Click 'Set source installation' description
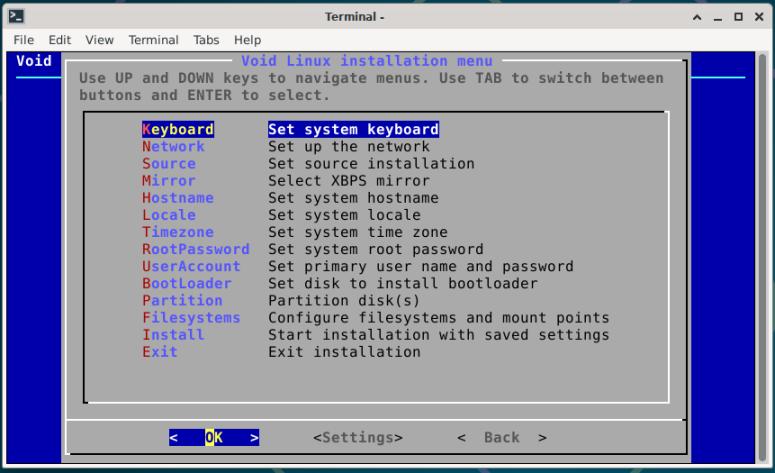The width and height of the screenshot is (775, 473). 372,164
